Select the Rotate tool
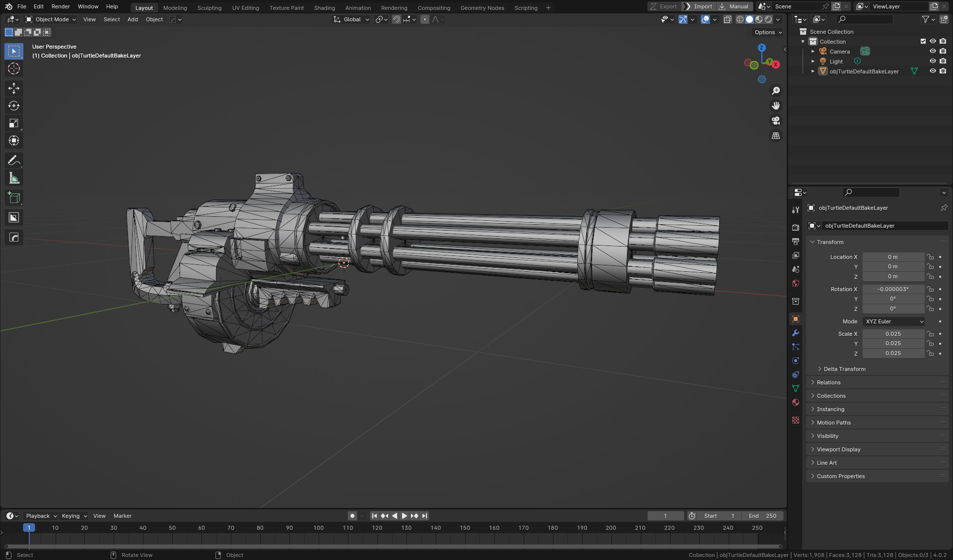 point(13,106)
